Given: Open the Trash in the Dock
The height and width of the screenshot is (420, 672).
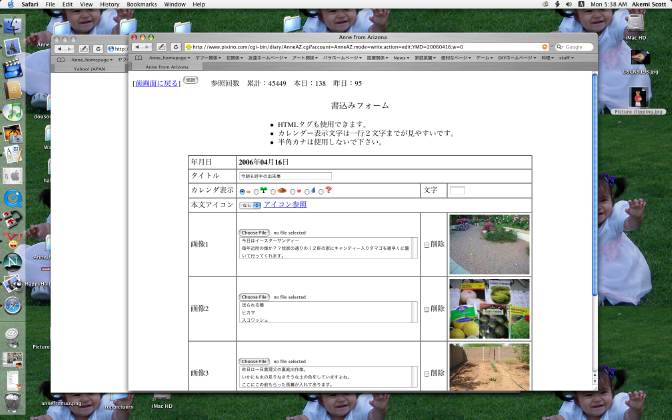Looking at the screenshot, I should click(x=12, y=402).
